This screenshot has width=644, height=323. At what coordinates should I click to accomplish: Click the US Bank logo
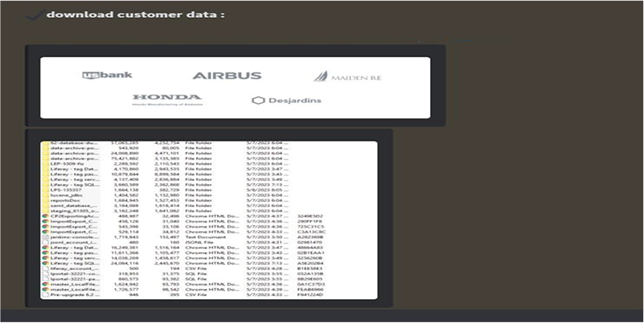pyautogui.click(x=107, y=75)
